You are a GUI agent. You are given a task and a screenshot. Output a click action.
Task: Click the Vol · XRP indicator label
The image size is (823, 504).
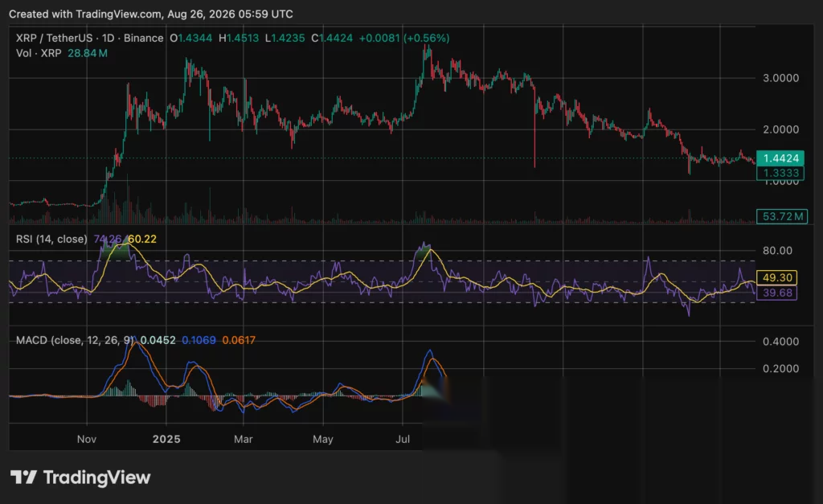[x=39, y=53]
